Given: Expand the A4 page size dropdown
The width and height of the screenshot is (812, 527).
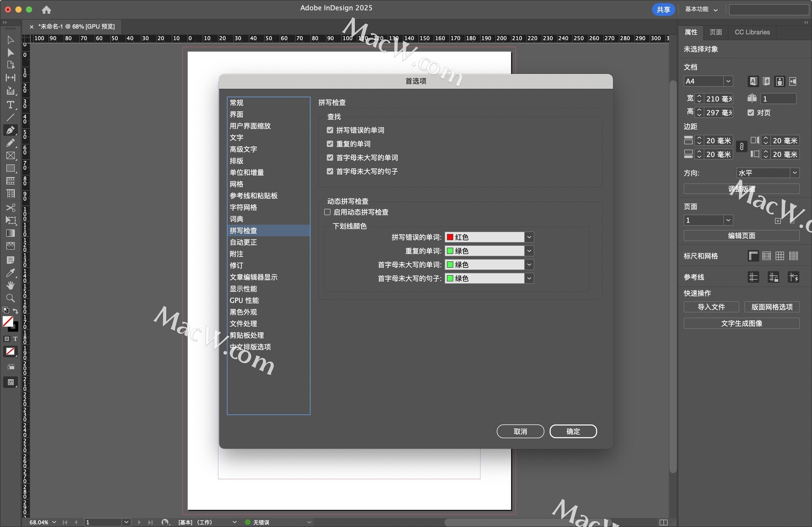Looking at the screenshot, I should [728, 81].
